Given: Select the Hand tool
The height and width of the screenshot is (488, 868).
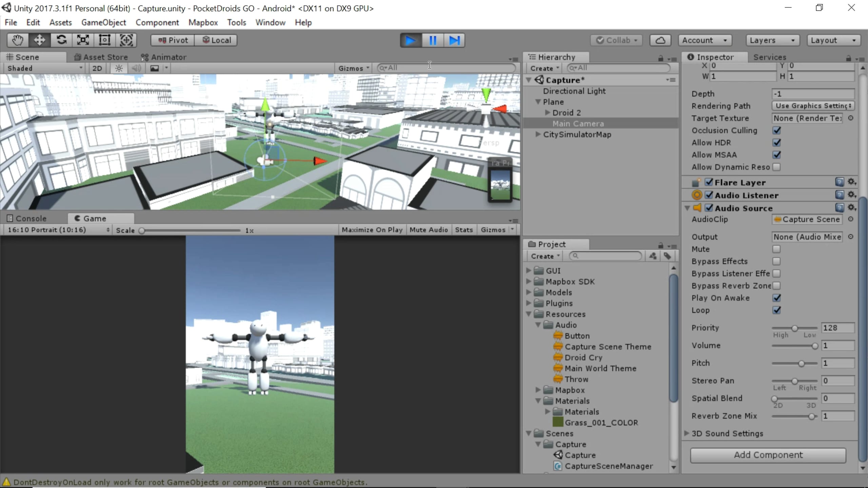Looking at the screenshot, I should click(x=18, y=40).
